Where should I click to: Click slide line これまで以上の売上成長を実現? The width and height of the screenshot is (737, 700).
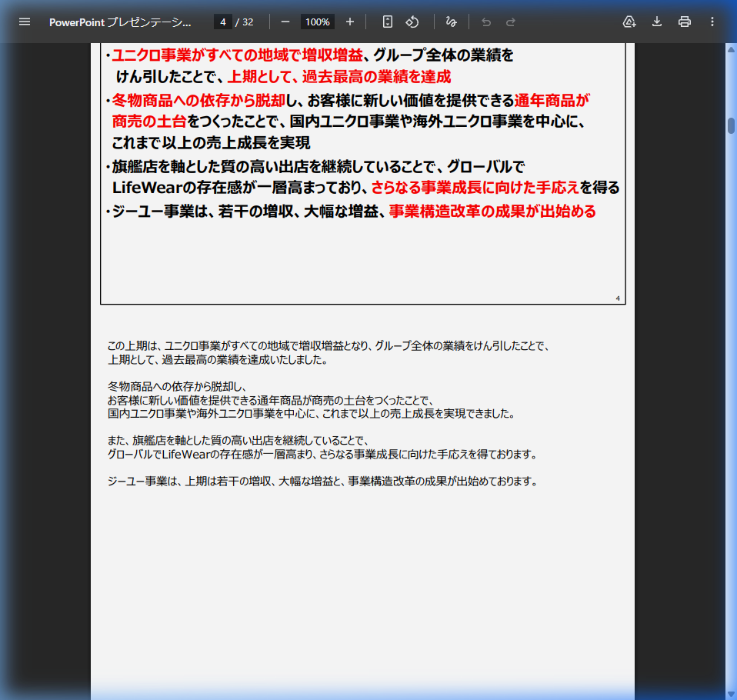point(211,143)
